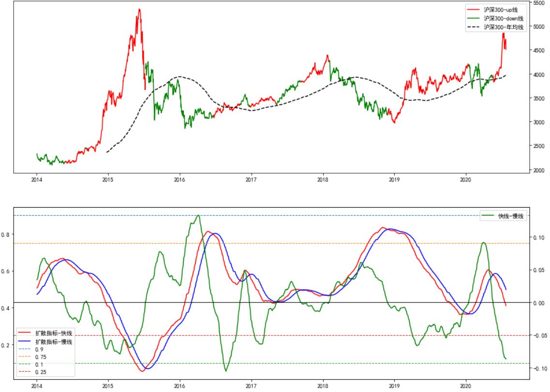Click the 沪深300-up线 legend entry
This screenshot has width=550, height=392.
click(504, 9)
